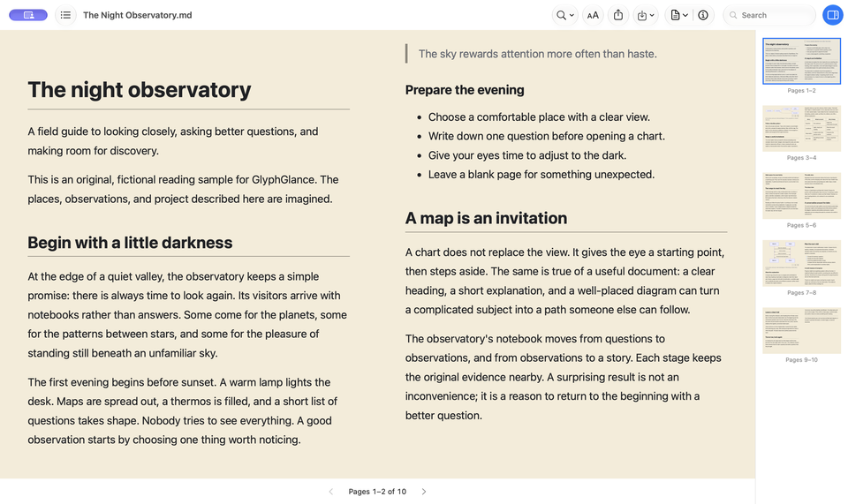Toggle the purple reading view button

pyautogui.click(x=28, y=15)
